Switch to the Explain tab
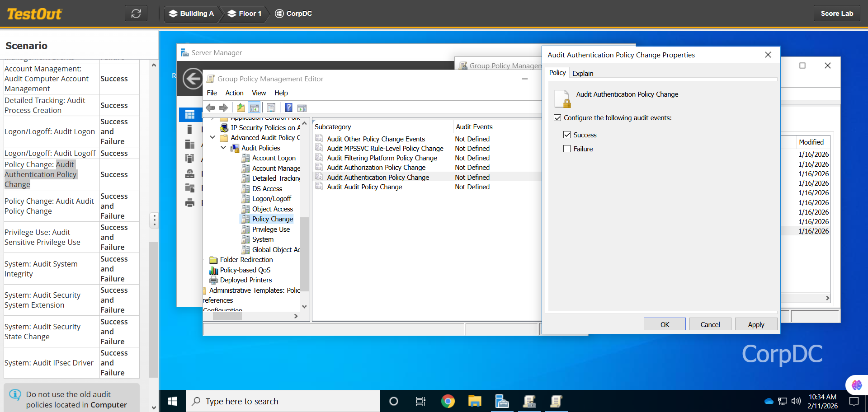The height and width of the screenshot is (412, 868). point(583,73)
